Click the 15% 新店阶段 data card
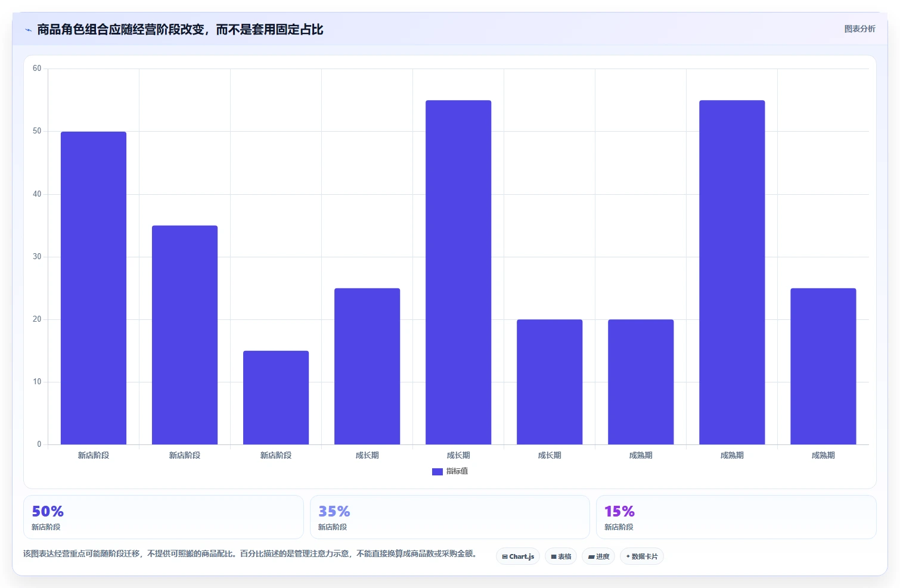The image size is (900, 588). 736,517
